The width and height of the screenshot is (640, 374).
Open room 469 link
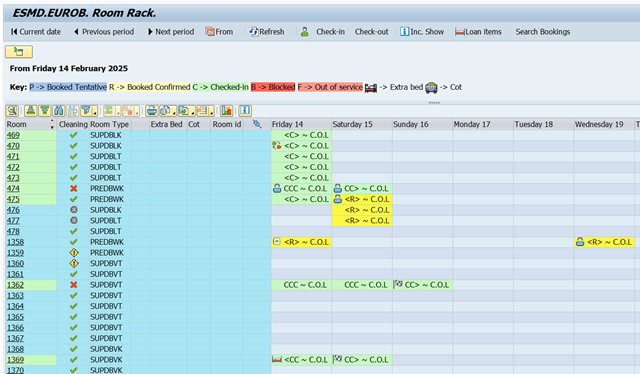pyautogui.click(x=13, y=135)
